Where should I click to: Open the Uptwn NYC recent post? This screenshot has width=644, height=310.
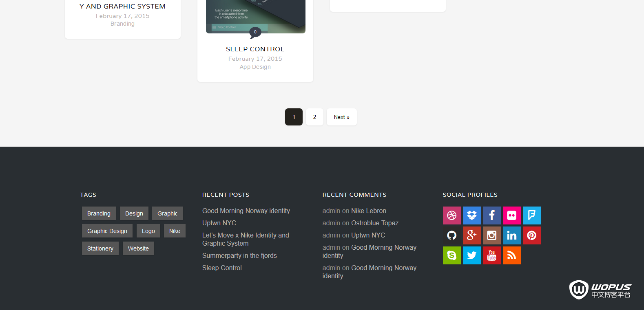tap(219, 223)
